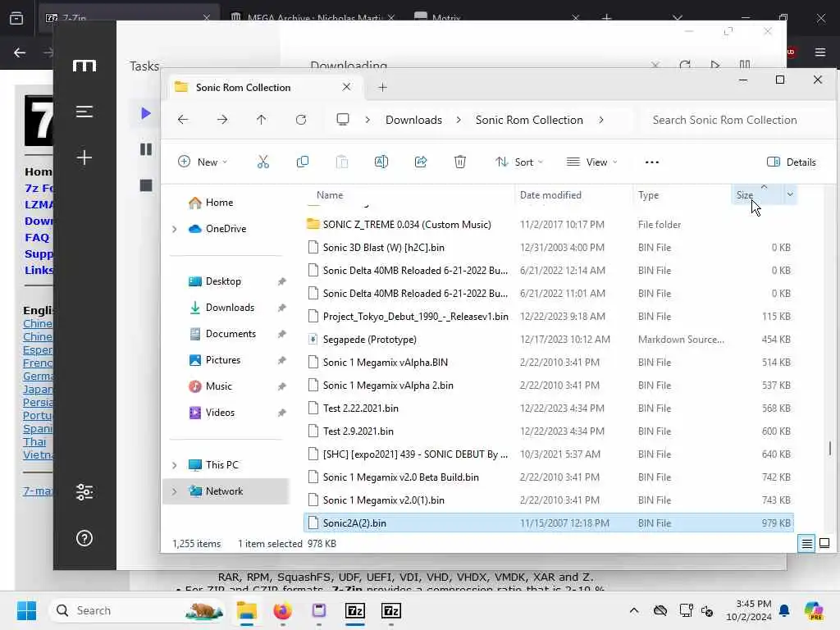This screenshot has height=630, width=840.
Task: Select Test 2.22.2021.bin file
Action: click(x=361, y=409)
